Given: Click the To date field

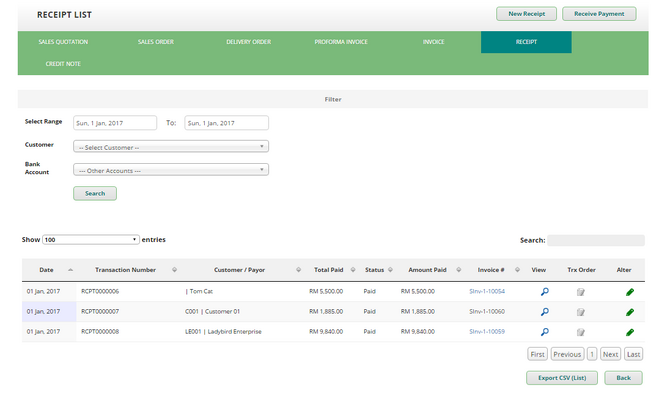Looking at the screenshot, I should (227, 123).
